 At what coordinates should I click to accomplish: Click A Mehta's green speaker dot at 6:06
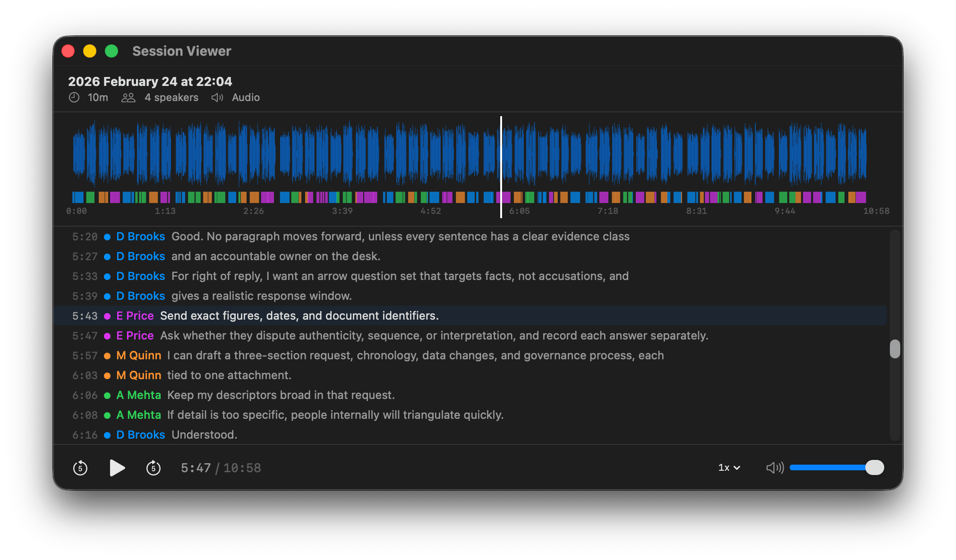[107, 395]
